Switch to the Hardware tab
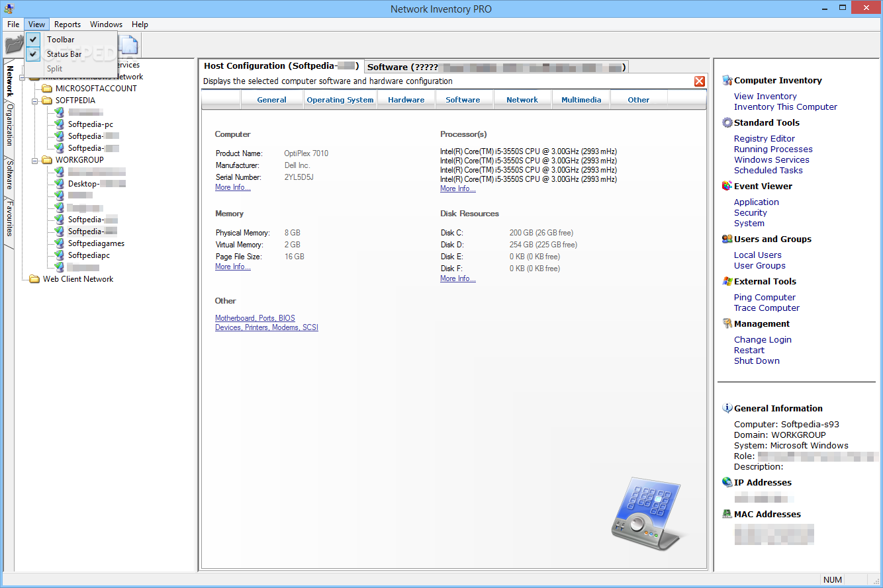This screenshot has width=883, height=588. (406, 100)
